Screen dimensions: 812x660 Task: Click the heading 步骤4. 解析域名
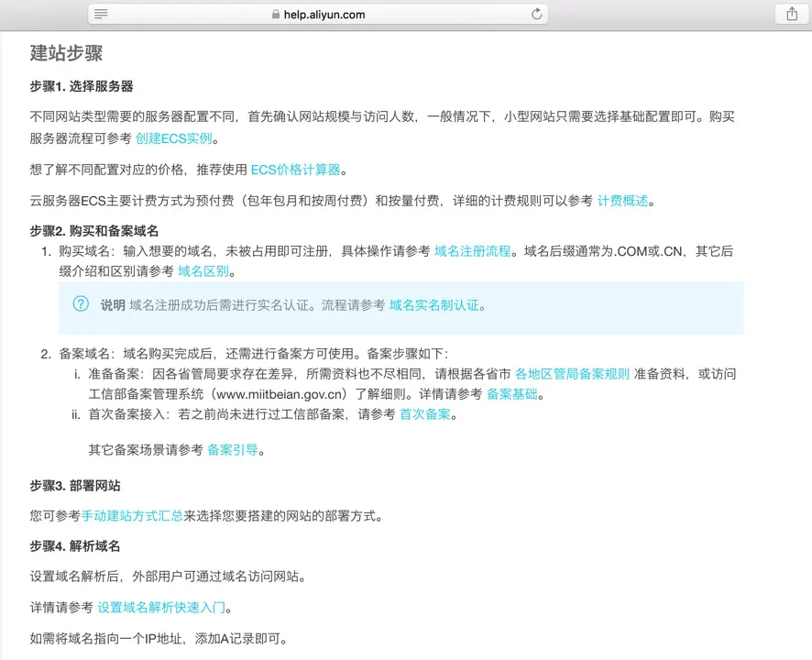click(75, 546)
